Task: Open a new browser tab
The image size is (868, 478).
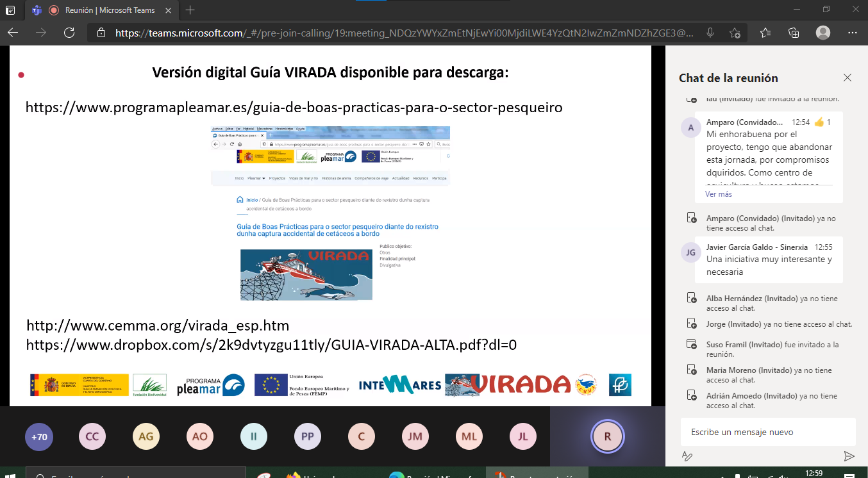Action: tap(190, 10)
